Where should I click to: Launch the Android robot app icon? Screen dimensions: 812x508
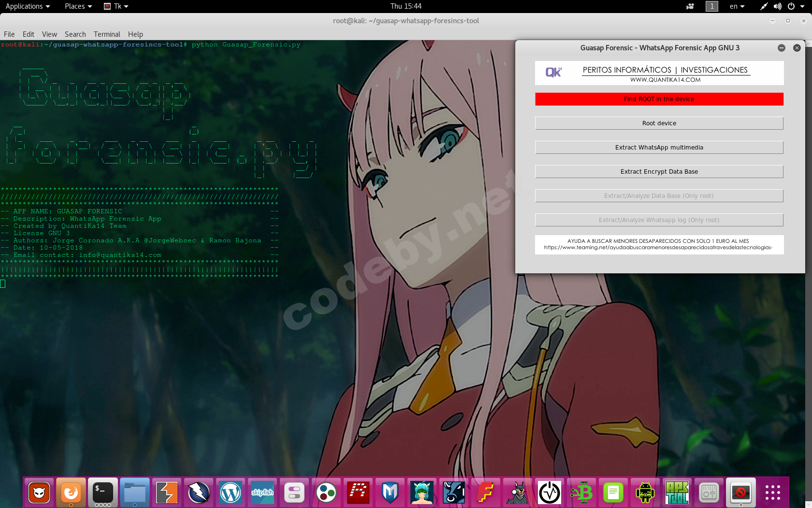click(645, 493)
